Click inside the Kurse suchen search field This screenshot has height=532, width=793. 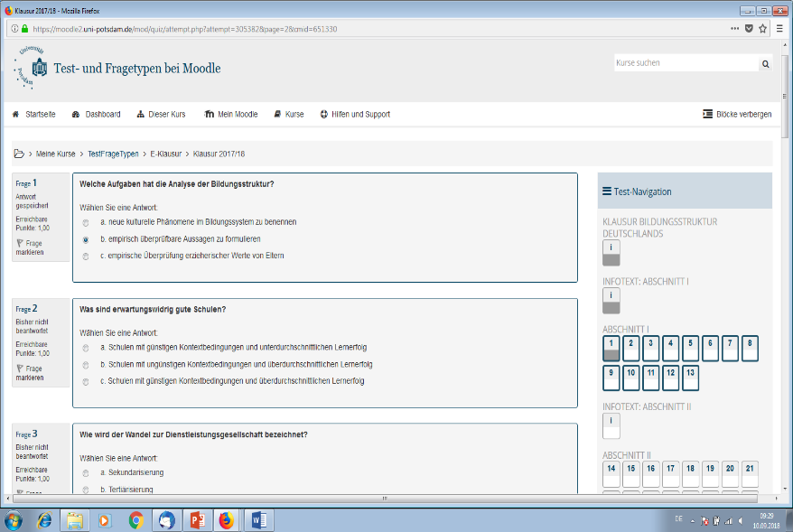click(685, 64)
